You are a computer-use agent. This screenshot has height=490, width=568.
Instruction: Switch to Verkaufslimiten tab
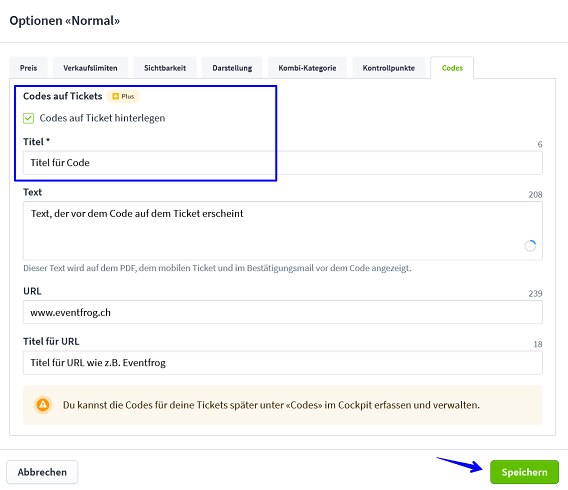click(x=90, y=68)
